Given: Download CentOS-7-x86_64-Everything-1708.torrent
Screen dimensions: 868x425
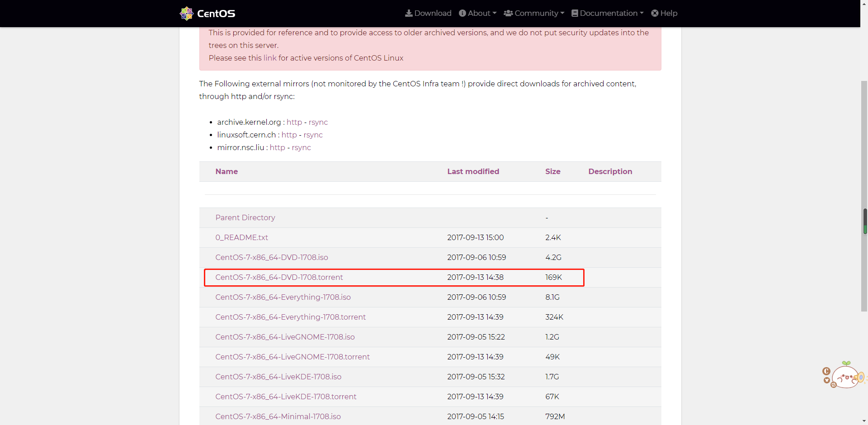Looking at the screenshot, I should tap(291, 317).
